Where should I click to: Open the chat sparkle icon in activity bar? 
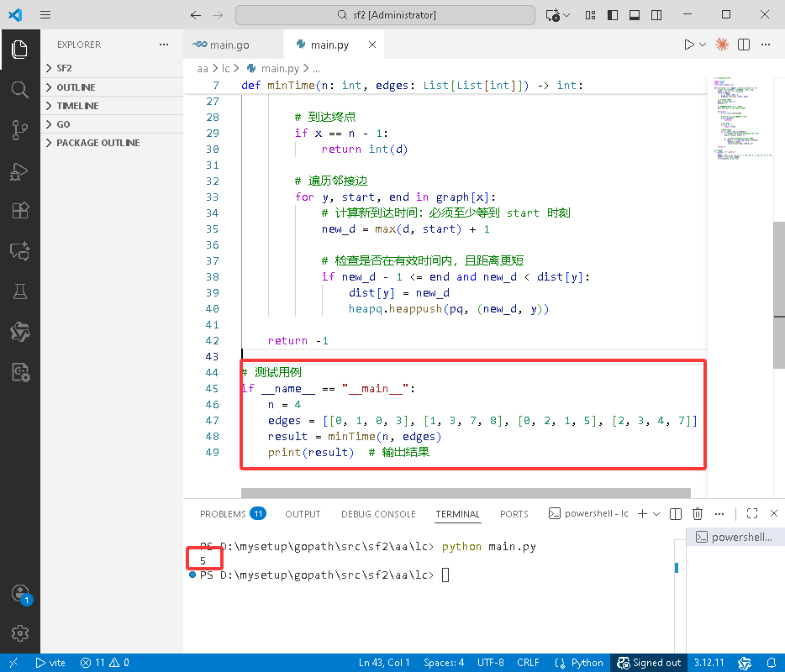point(19,251)
